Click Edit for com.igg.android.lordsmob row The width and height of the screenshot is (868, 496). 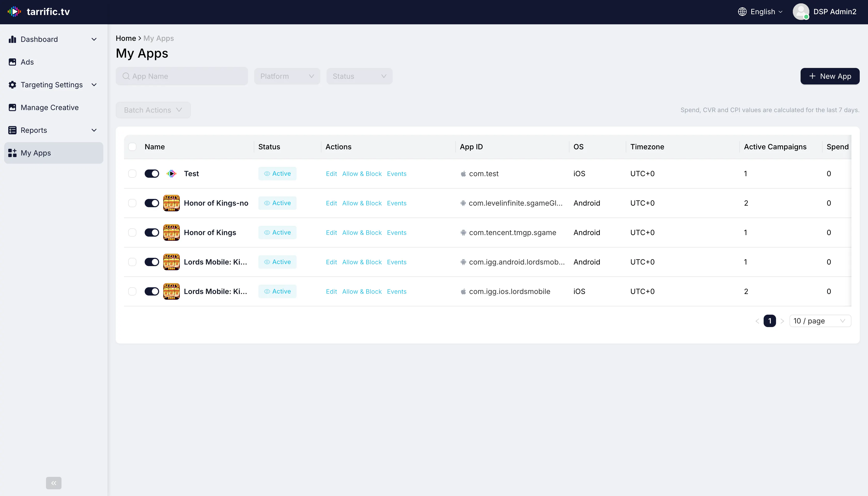(x=331, y=262)
